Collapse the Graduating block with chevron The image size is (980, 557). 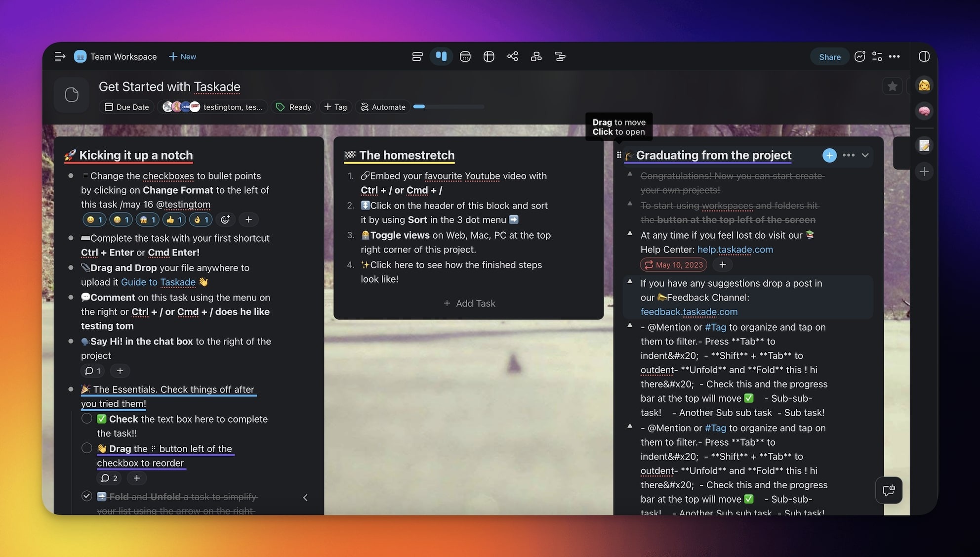point(865,155)
